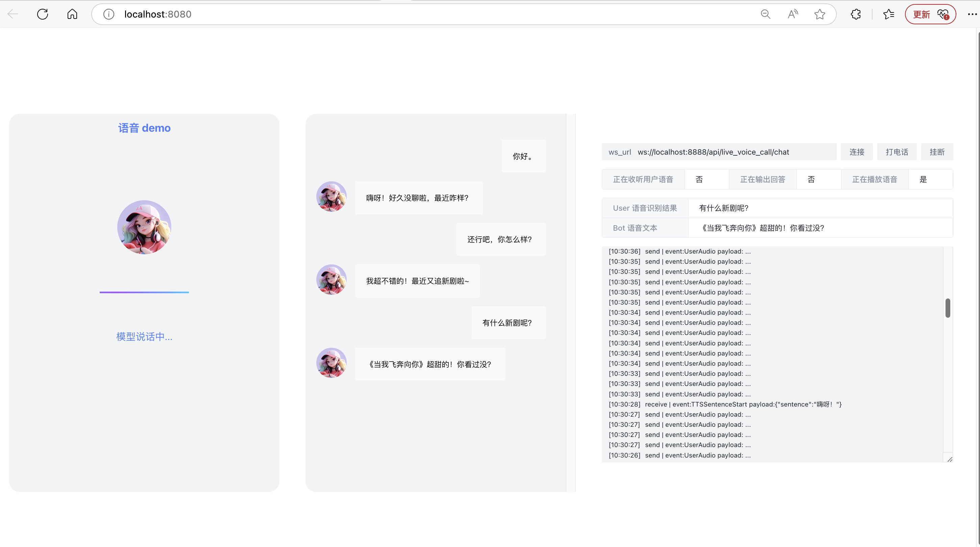
Task: Click the 连接 connect button
Action: pyautogui.click(x=857, y=152)
